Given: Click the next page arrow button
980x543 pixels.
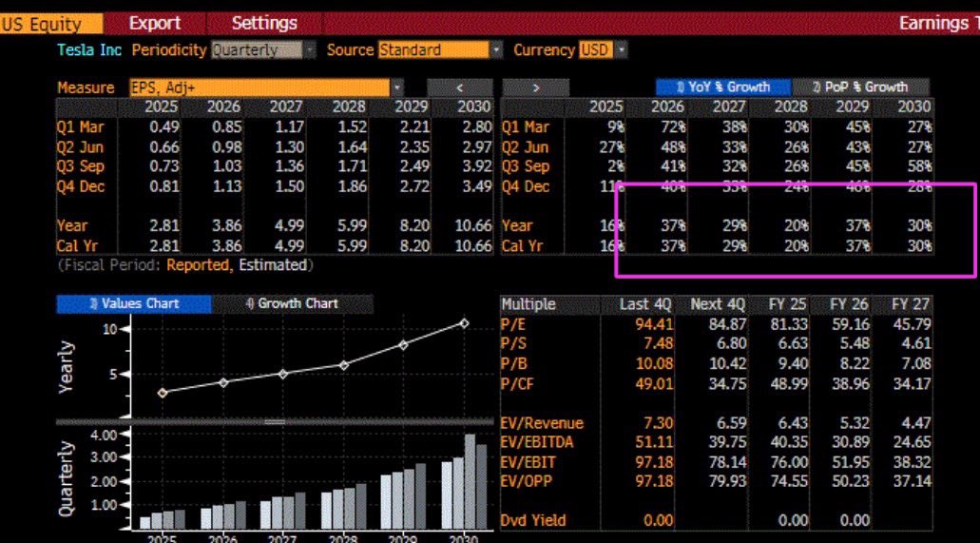Looking at the screenshot, I should pyautogui.click(x=535, y=87).
